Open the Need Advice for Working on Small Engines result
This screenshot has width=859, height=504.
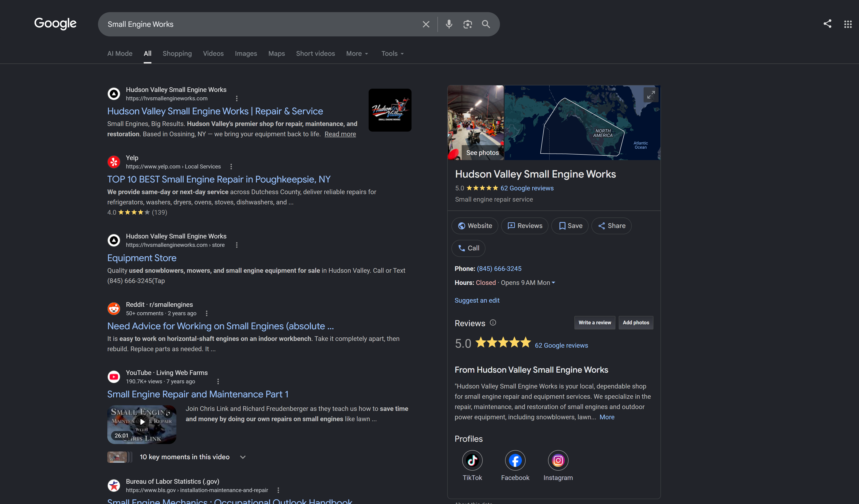[220, 326]
